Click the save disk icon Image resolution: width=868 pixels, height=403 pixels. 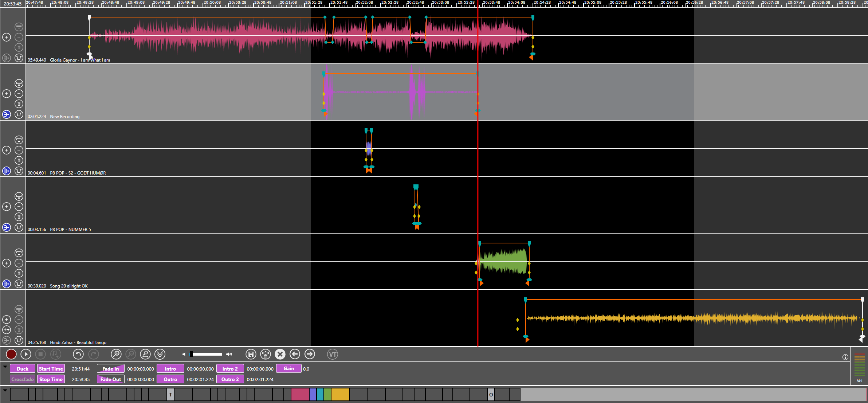(x=251, y=354)
